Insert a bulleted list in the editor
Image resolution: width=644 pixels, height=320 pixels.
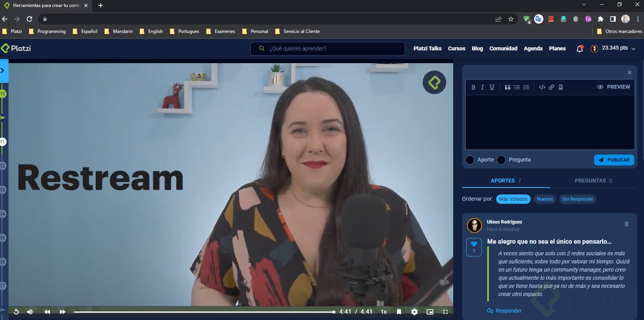pyautogui.click(x=517, y=87)
